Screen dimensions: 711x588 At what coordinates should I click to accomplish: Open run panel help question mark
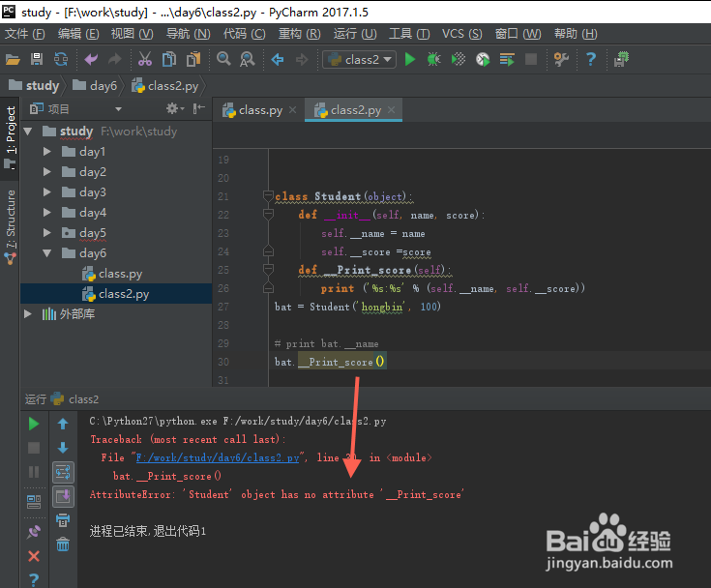(34, 580)
